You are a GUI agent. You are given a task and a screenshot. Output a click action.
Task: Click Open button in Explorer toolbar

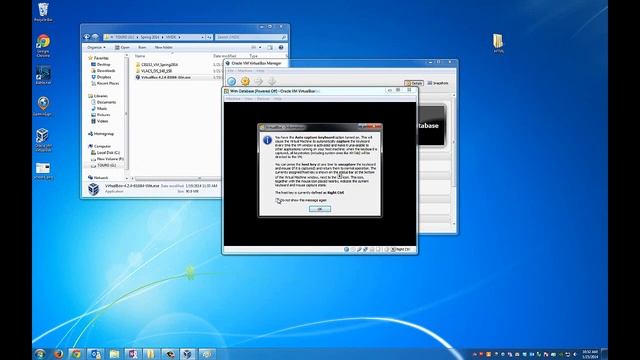pos(122,47)
